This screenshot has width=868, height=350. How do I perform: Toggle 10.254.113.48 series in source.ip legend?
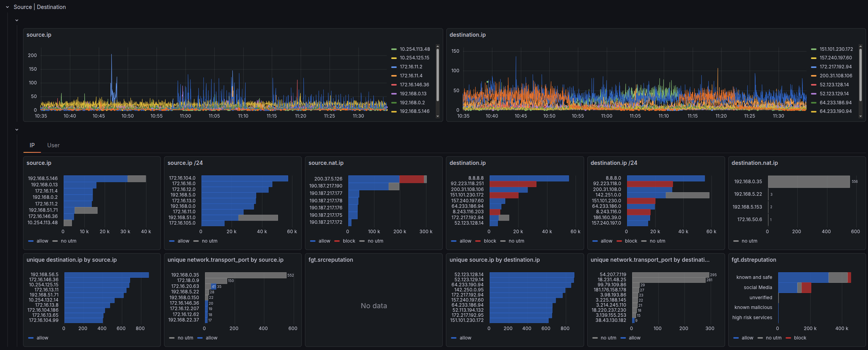414,49
